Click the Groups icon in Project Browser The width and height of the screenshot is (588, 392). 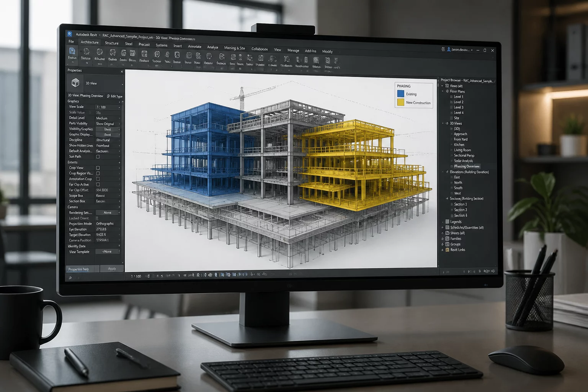[447, 244]
